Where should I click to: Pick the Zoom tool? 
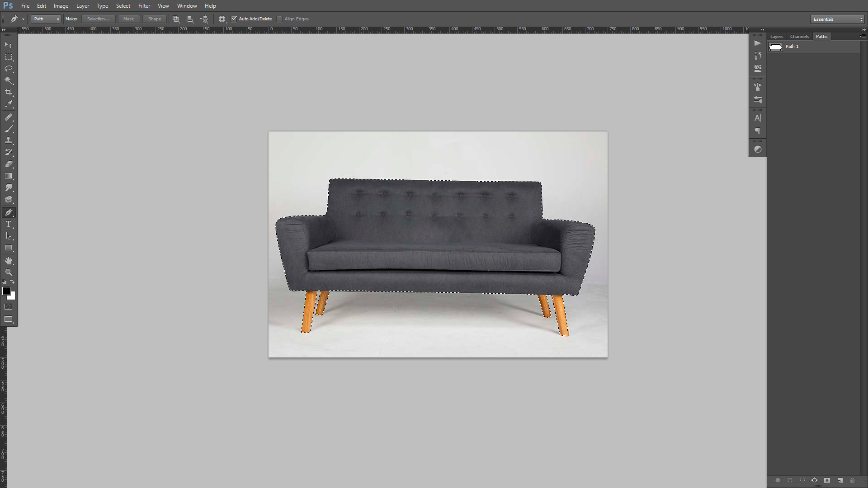[x=9, y=272]
